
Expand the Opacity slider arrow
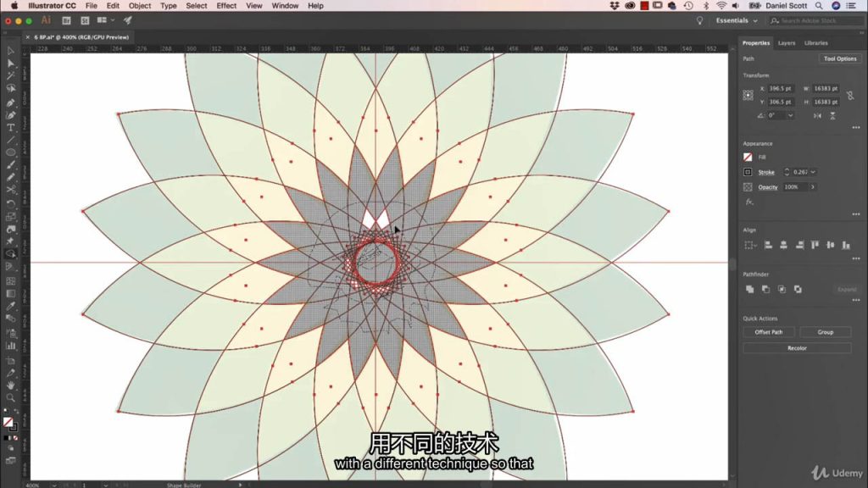pyautogui.click(x=813, y=187)
